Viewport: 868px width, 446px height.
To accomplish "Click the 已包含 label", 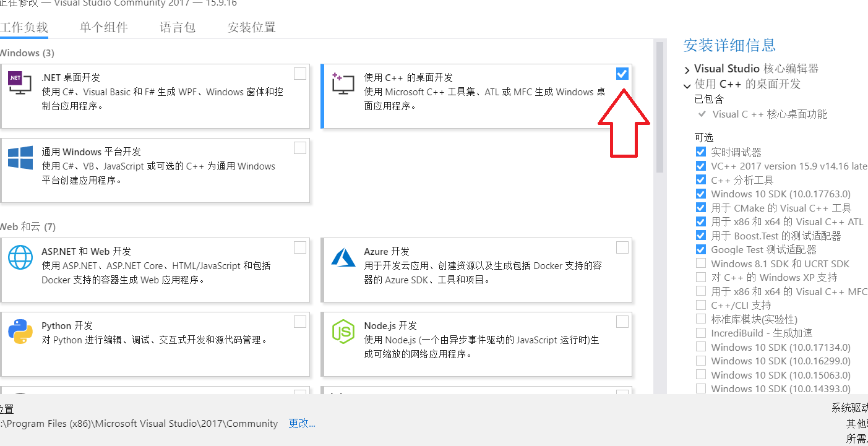I will click(709, 99).
